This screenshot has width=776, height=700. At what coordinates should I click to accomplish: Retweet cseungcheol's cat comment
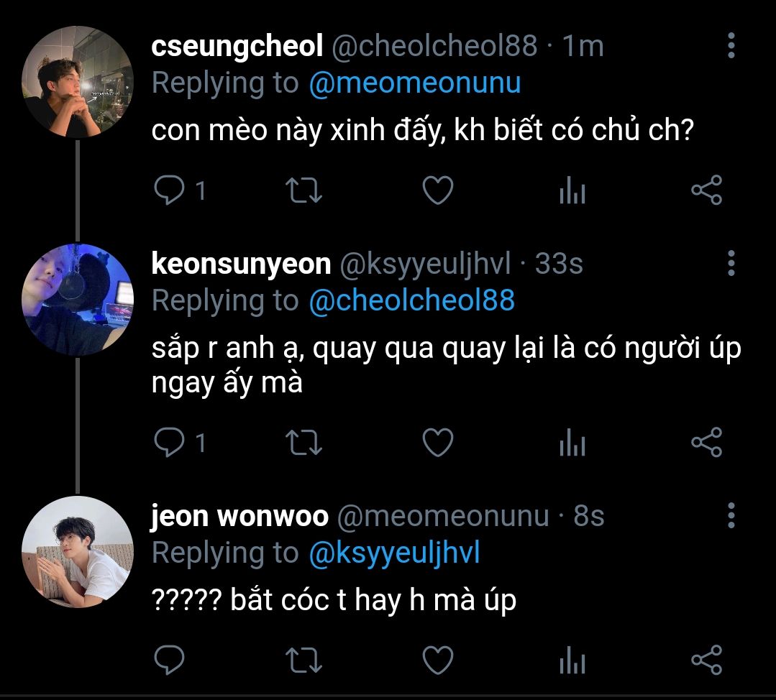tap(304, 190)
